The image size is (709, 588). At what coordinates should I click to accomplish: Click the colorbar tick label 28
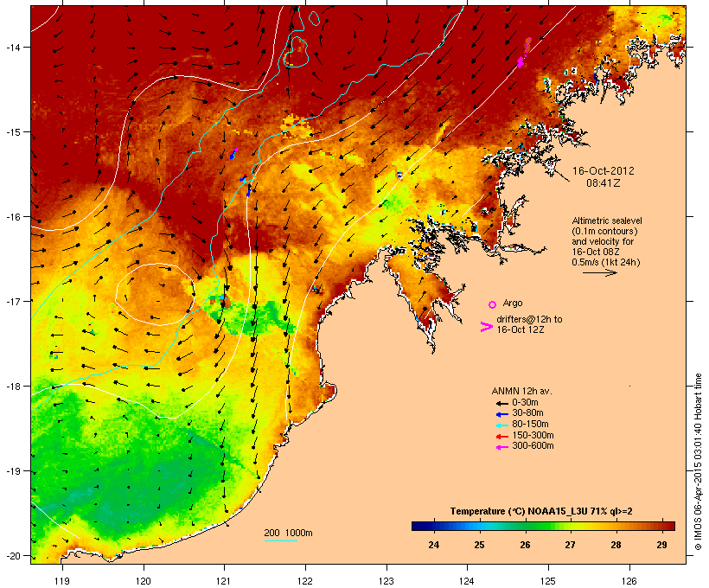point(616,545)
